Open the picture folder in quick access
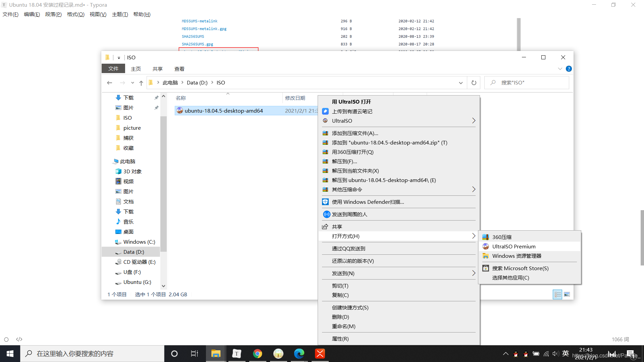 tap(132, 128)
